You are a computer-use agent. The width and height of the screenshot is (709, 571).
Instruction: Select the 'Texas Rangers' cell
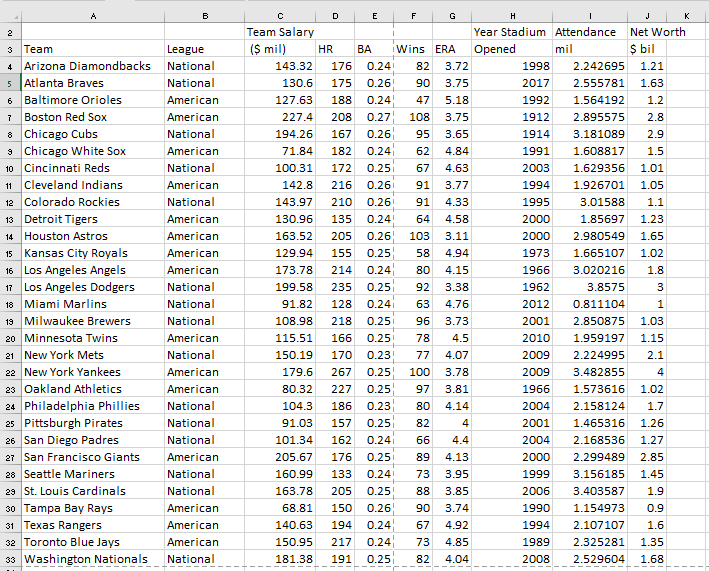(93, 525)
